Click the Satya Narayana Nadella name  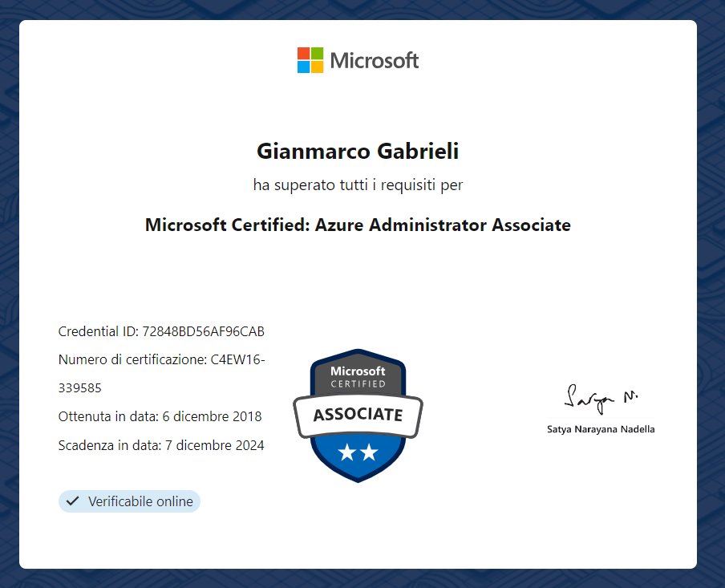[601, 429]
